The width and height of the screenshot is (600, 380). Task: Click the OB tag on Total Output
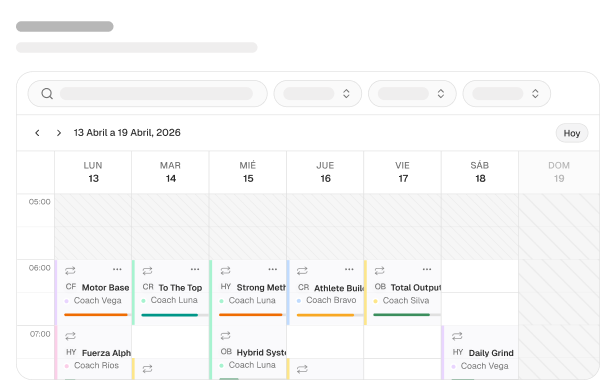point(380,287)
